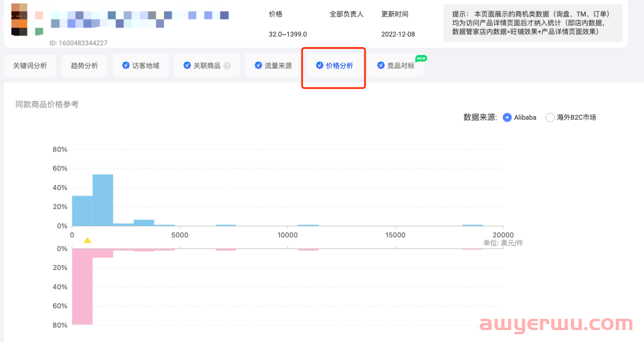The width and height of the screenshot is (644, 342).
Task: Click the product ID 1600483344227 text
Action: click(x=79, y=43)
